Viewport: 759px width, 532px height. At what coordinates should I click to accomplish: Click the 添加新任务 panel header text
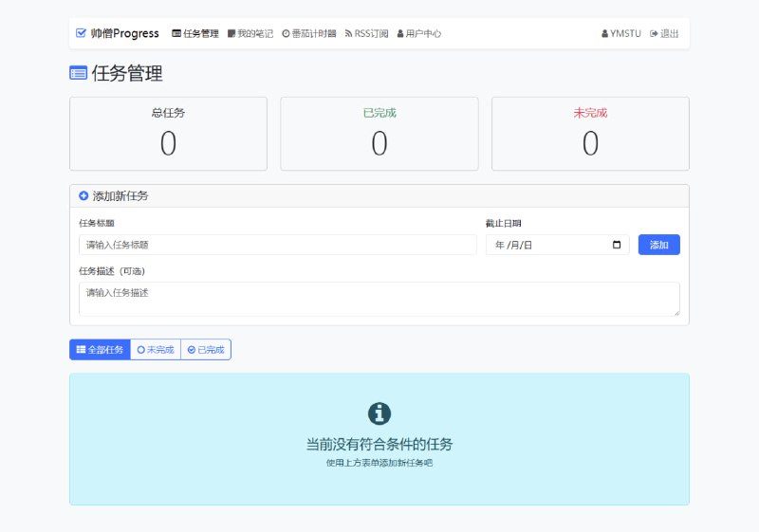[x=120, y=196]
